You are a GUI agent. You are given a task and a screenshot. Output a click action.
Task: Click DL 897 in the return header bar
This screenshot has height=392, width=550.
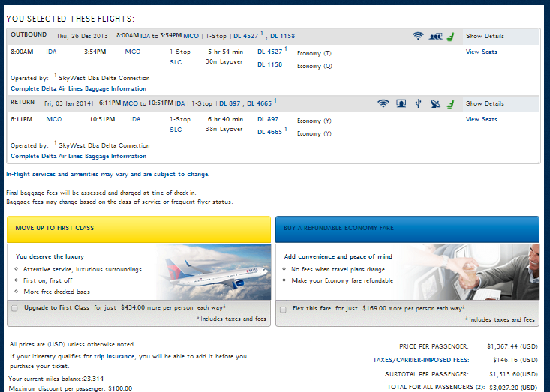(230, 103)
